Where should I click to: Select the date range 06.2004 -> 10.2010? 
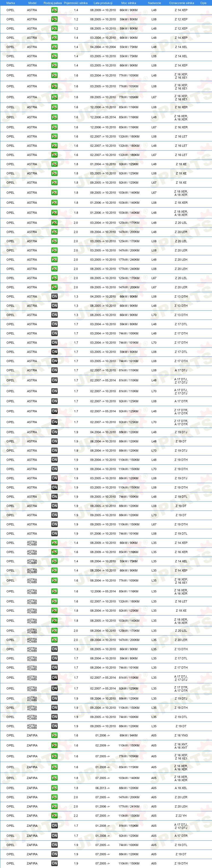coord(103,441)
